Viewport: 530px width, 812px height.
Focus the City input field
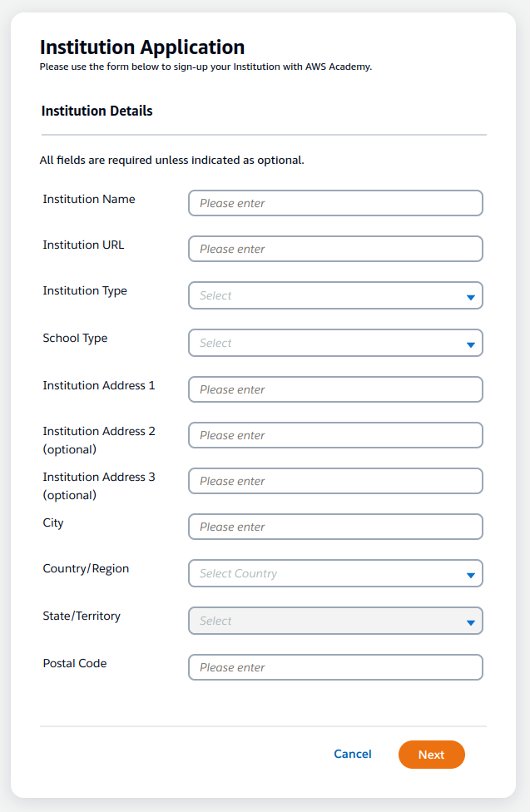(x=335, y=527)
